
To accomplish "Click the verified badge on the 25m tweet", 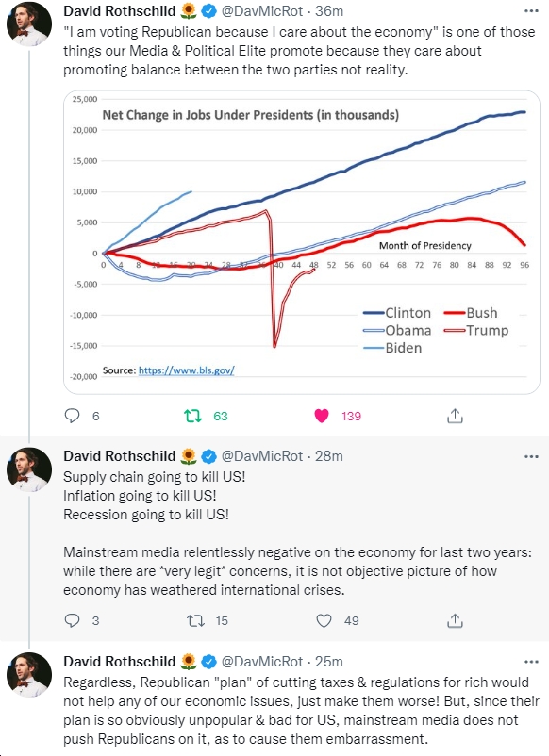I will tap(208, 662).
